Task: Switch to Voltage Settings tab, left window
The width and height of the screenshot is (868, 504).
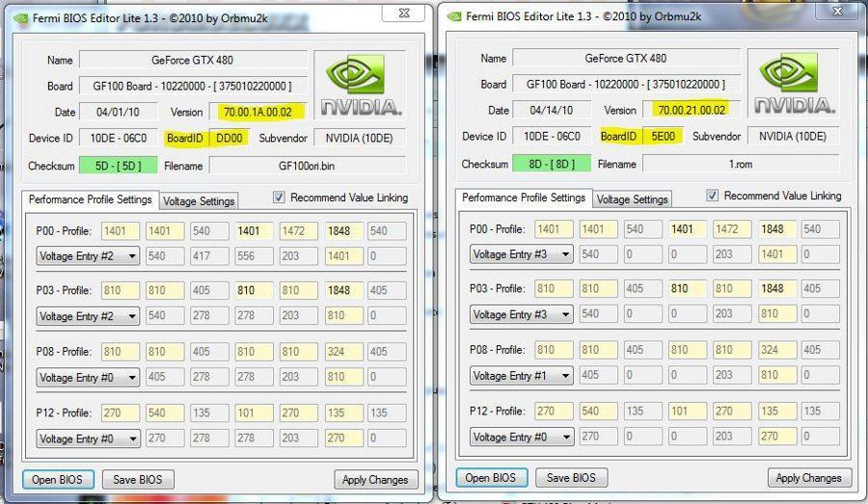Action: pos(199,201)
